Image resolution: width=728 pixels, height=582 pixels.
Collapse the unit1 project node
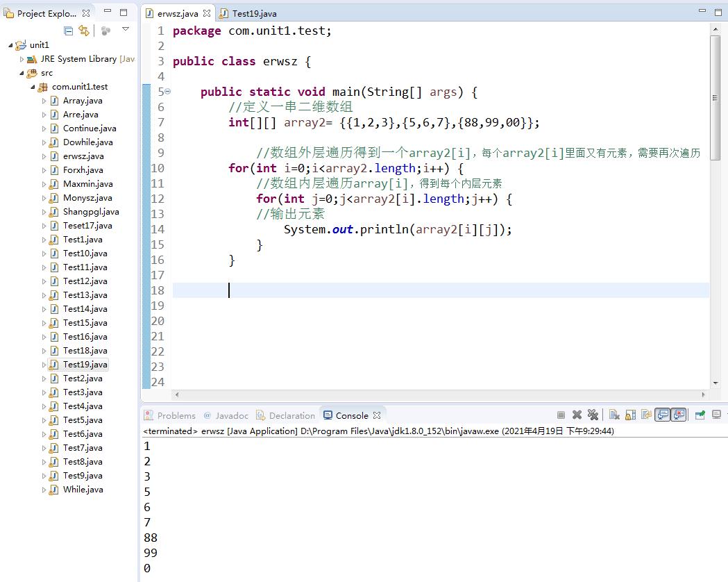(10, 45)
